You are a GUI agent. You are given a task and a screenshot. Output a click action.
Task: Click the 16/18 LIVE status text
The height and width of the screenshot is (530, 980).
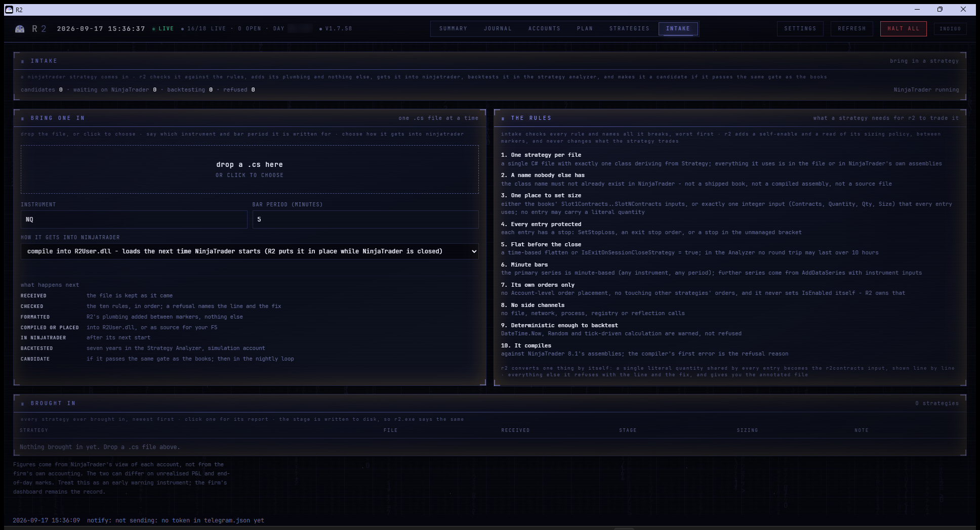click(204, 29)
